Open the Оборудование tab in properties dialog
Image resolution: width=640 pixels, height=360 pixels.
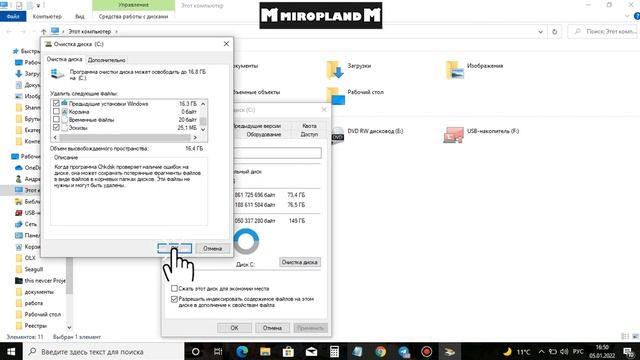(x=264, y=134)
